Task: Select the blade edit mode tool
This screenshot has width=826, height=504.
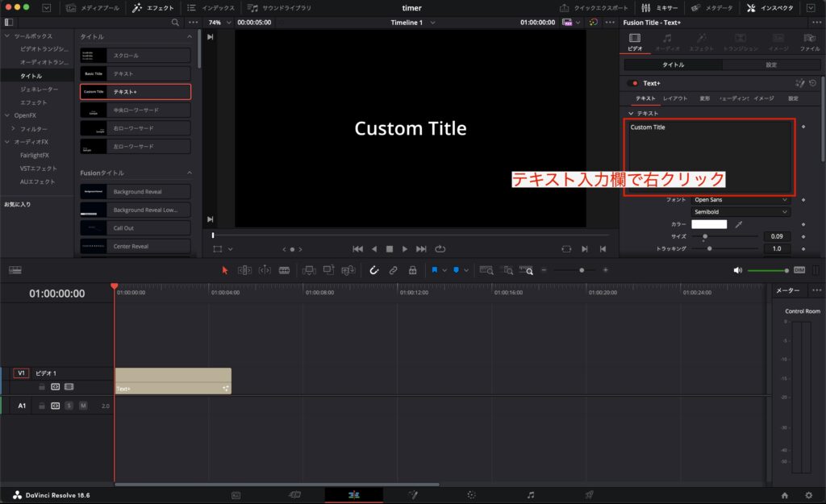Action: pyautogui.click(x=284, y=271)
